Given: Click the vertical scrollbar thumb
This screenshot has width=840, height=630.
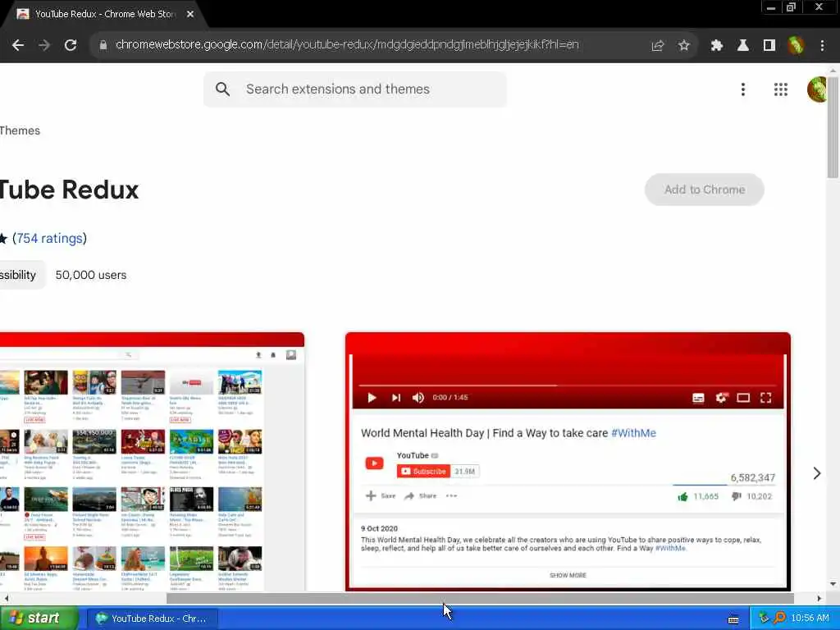Looking at the screenshot, I should pyautogui.click(x=833, y=127).
